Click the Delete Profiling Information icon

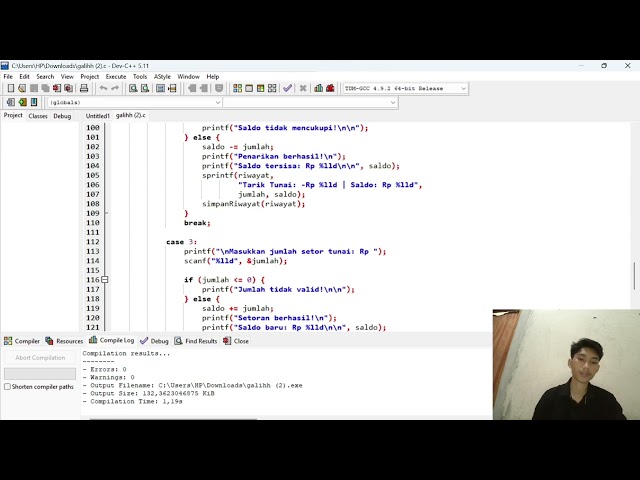pyautogui.click(x=330, y=88)
